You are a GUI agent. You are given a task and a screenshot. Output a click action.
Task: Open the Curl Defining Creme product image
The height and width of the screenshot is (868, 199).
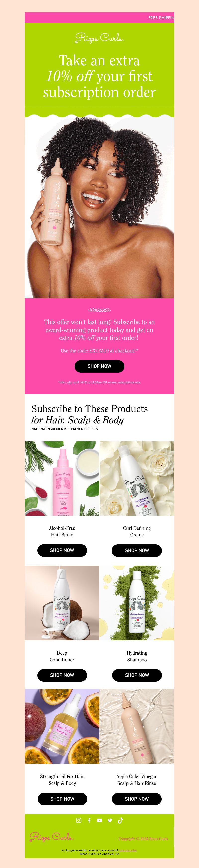[x=137, y=478]
